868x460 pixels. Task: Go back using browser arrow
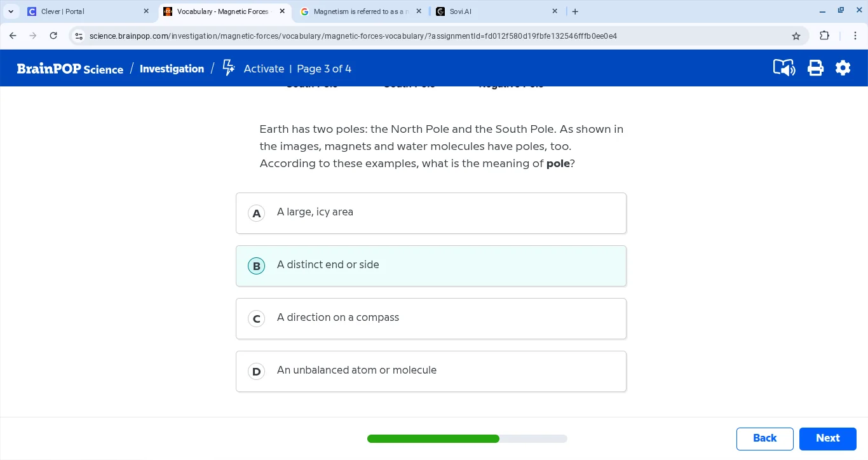[13, 36]
